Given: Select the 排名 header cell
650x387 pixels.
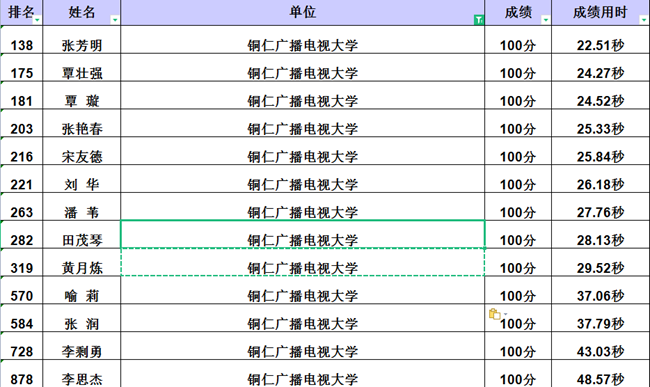Looking at the screenshot, I should (22, 12).
